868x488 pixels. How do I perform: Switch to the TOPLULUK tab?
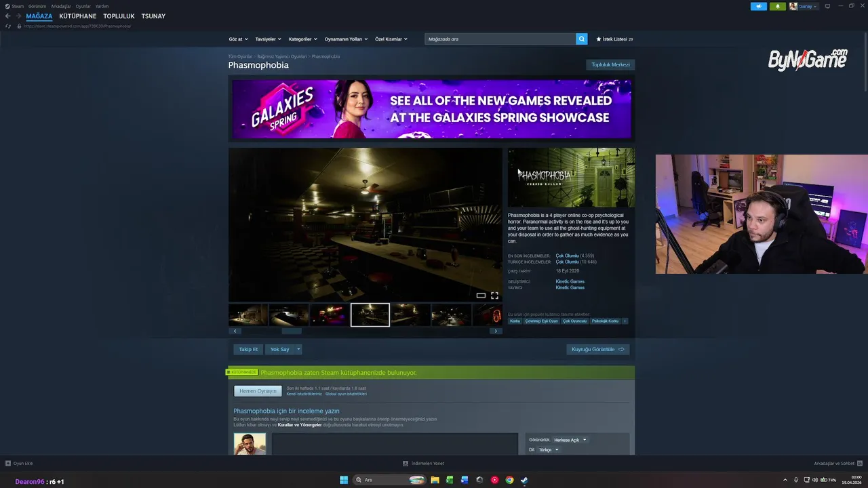tap(119, 16)
